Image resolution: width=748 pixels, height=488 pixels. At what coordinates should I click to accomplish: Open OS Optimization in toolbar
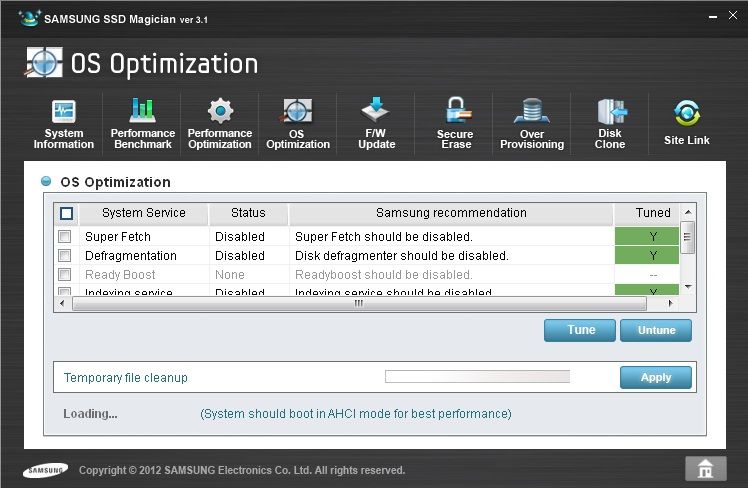298,124
